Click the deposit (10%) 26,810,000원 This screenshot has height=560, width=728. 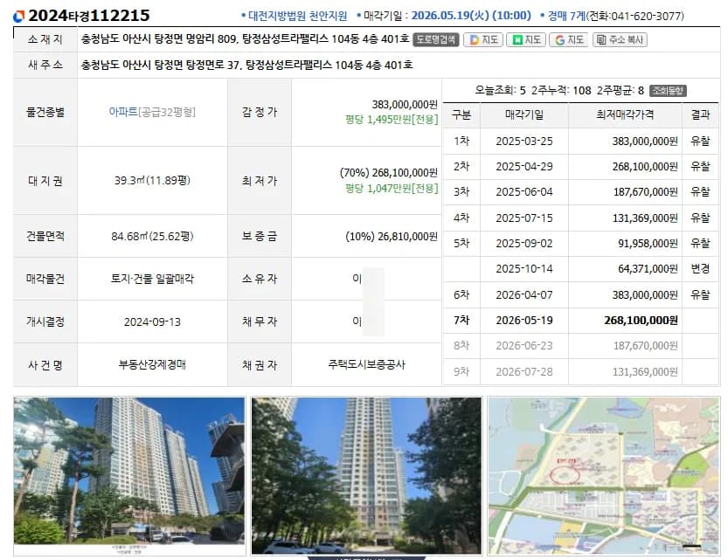click(392, 237)
